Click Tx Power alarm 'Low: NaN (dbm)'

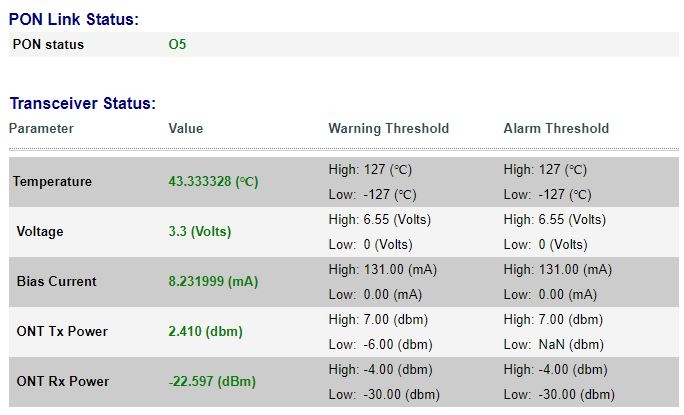tap(554, 345)
